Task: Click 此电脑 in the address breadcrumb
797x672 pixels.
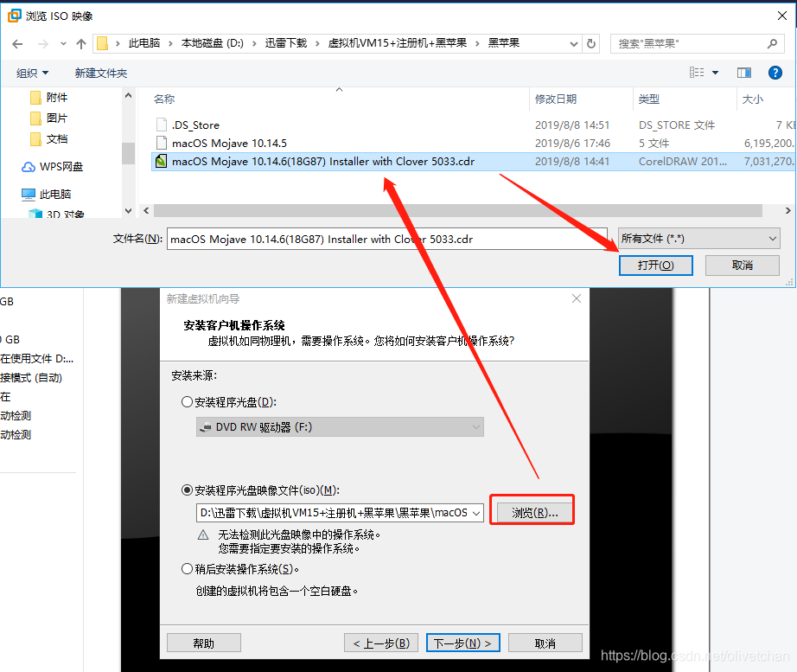Action: click(x=143, y=43)
